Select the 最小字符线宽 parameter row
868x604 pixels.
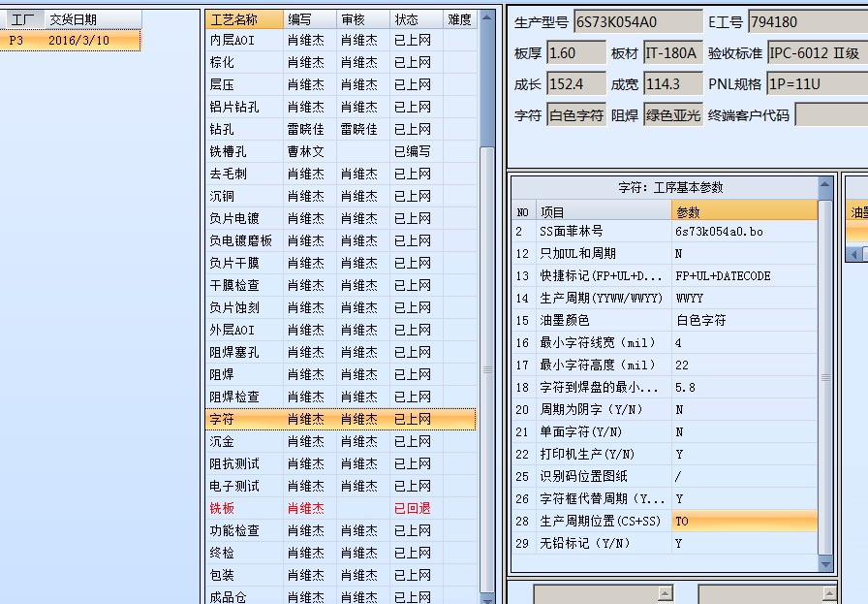665,342
